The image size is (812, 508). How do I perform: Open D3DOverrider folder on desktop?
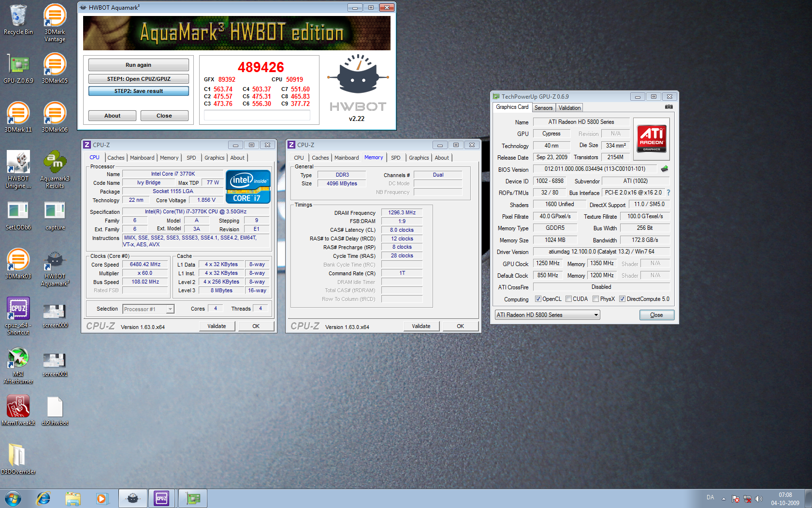click(18, 459)
